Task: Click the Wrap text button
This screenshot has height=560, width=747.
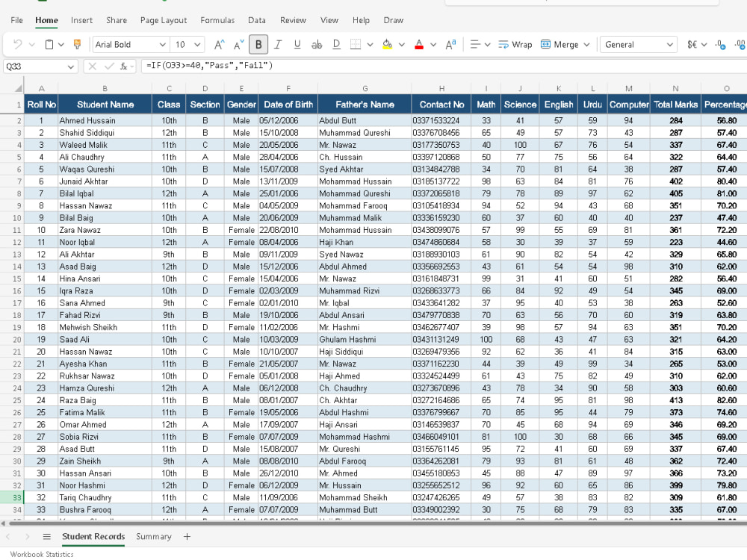Action: pos(515,44)
